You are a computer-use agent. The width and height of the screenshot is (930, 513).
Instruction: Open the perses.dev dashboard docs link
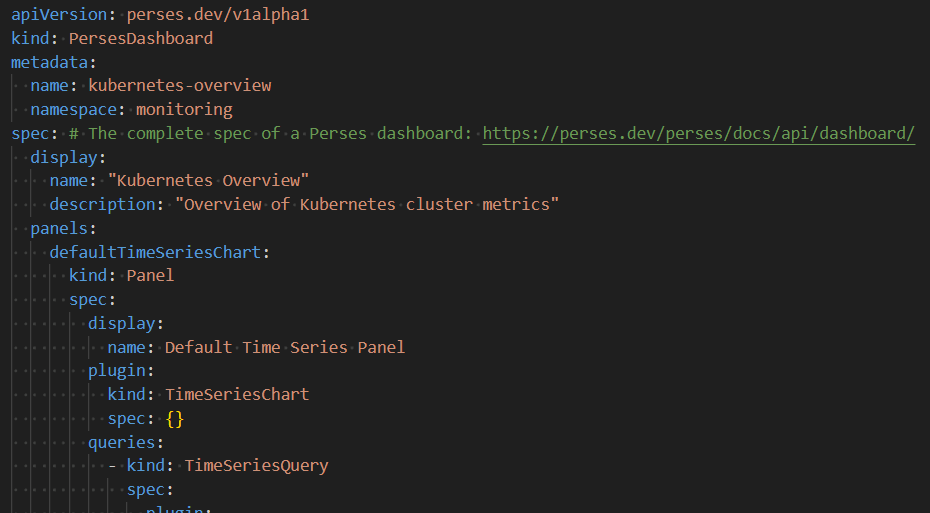pos(699,133)
